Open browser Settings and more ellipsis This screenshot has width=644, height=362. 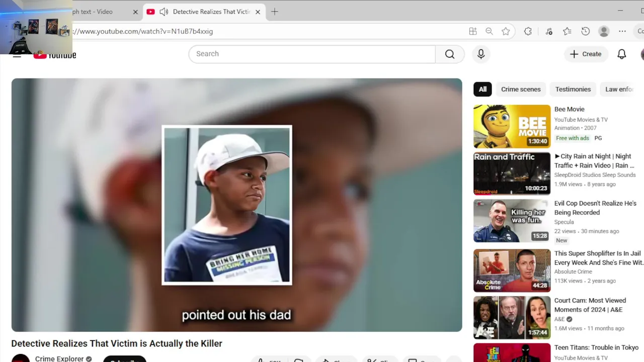[622, 31]
